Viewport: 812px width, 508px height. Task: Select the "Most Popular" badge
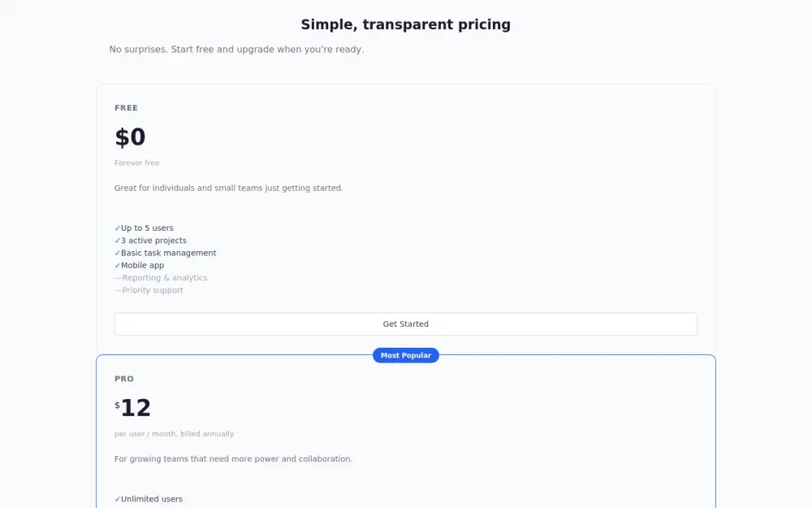point(406,355)
